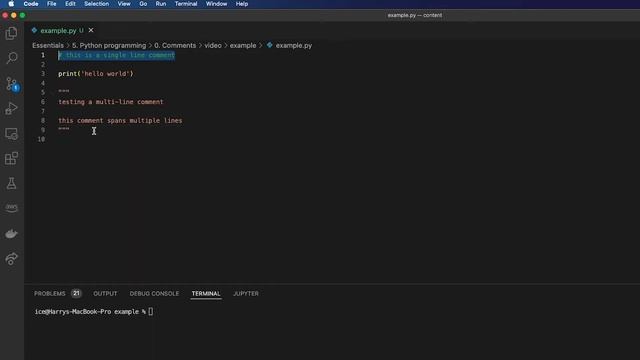Open the Live Share view icon
The height and width of the screenshot is (360, 640).
click(x=11, y=258)
